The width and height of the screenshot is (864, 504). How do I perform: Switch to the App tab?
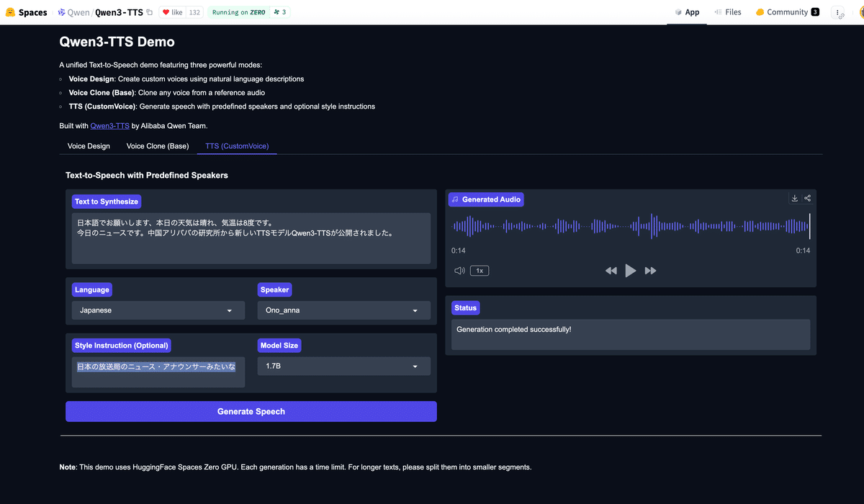pos(687,12)
